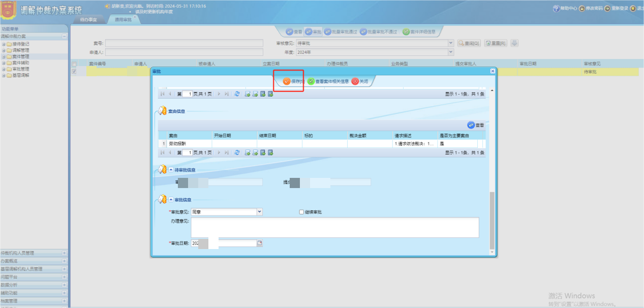Viewport: 644px width, 308px height.
Task: Click 修改密码 to change password
Action: pos(591,9)
